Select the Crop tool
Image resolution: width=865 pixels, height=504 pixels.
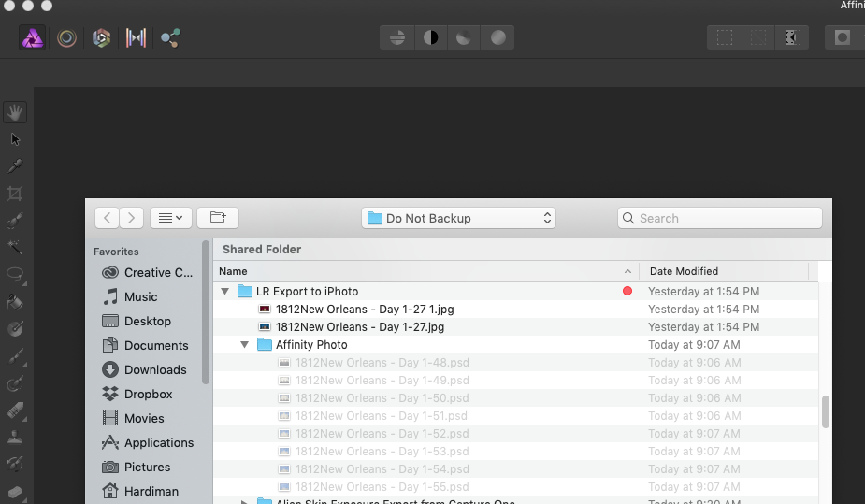tap(15, 194)
